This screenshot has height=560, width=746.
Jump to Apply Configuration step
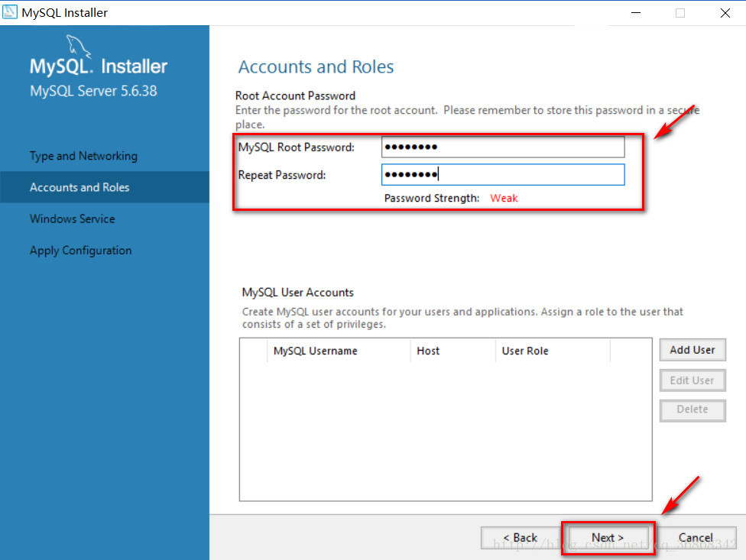pyautogui.click(x=80, y=250)
